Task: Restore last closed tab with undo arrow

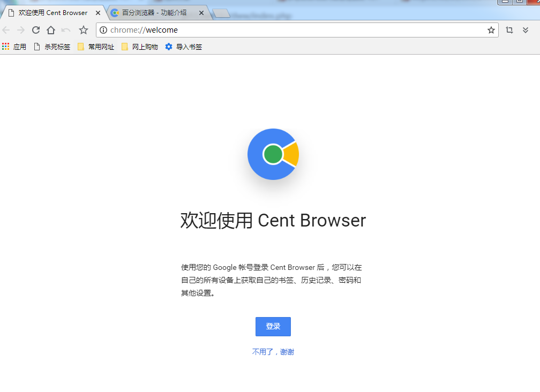Action: coord(67,31)
